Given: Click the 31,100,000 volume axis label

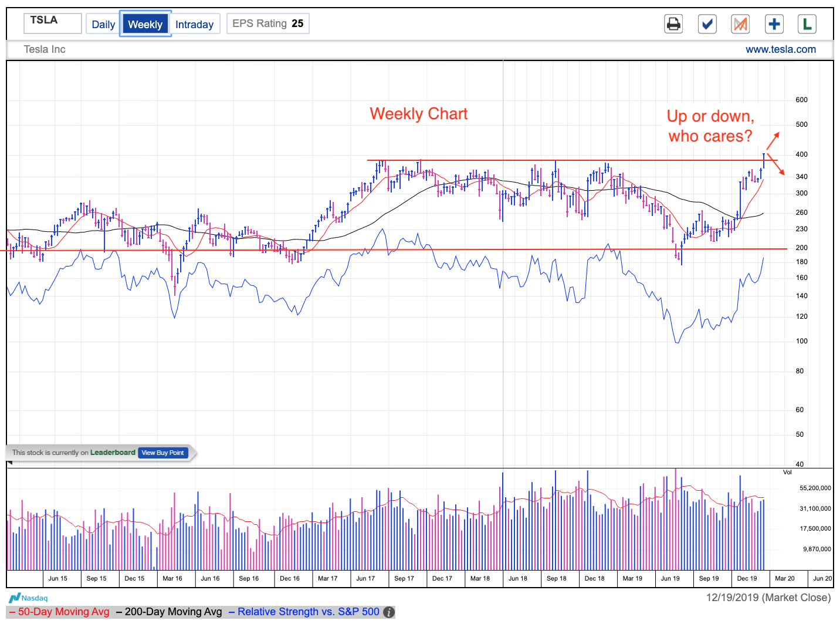Looking at the screenshot, I should (x=815, y=508).
